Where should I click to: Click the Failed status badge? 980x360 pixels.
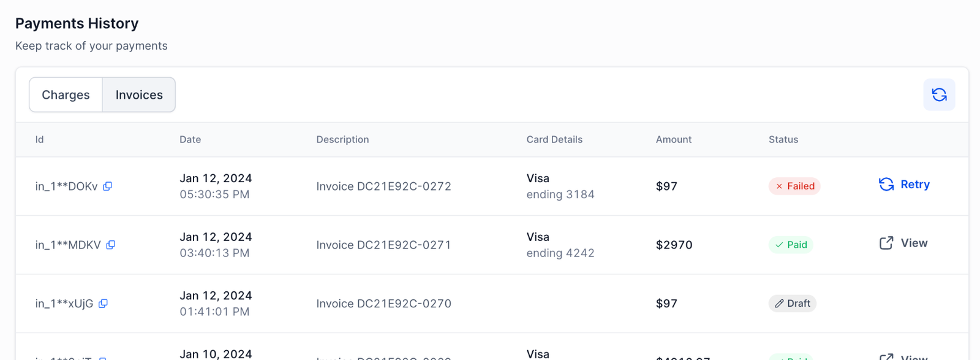point(794,186)
